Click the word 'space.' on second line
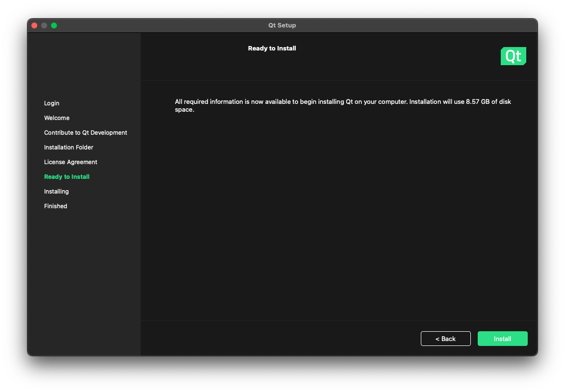The image size is (565, 392). (184, 110)
